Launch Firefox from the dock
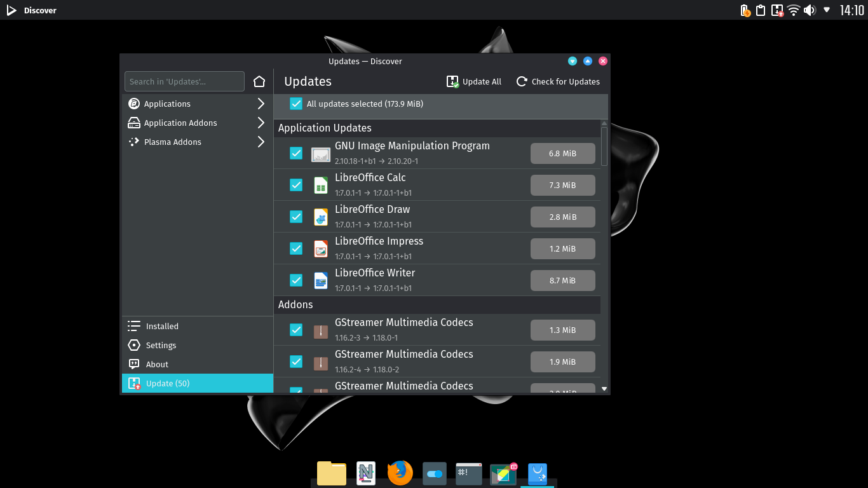868x488 pixels. click(400, 473)
